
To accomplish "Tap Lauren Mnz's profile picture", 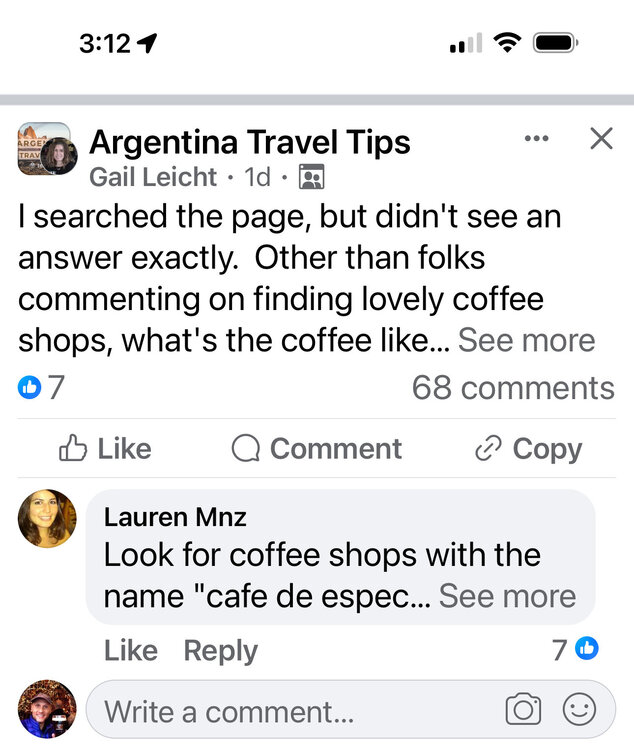I will tap(47, 518).
